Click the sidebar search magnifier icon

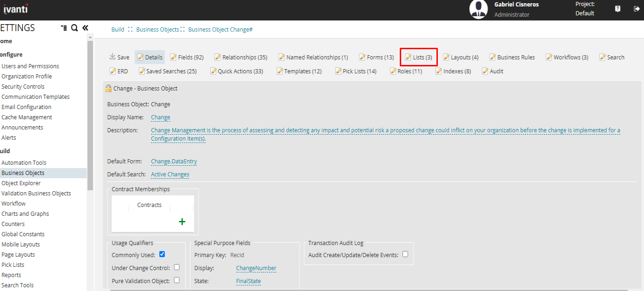coord(74,28)
